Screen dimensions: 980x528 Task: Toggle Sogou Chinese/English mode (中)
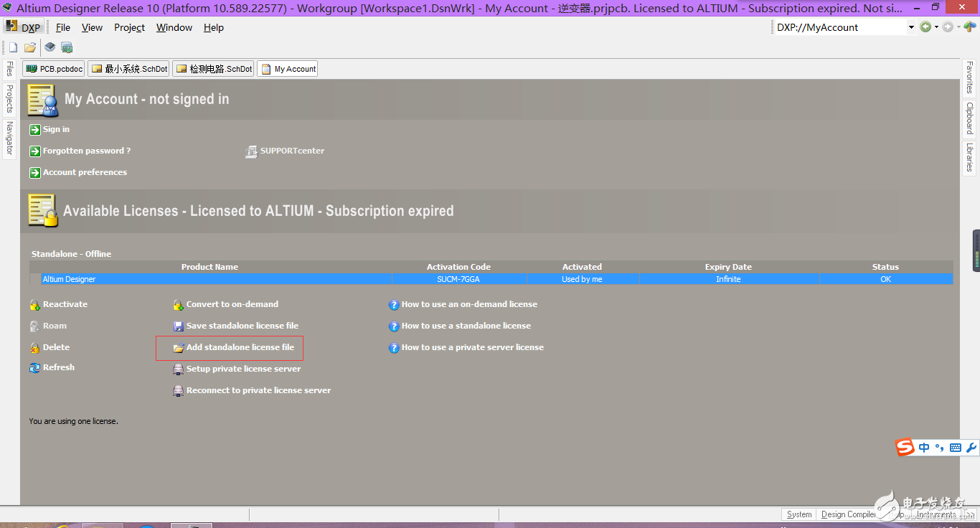coord(924,448)
